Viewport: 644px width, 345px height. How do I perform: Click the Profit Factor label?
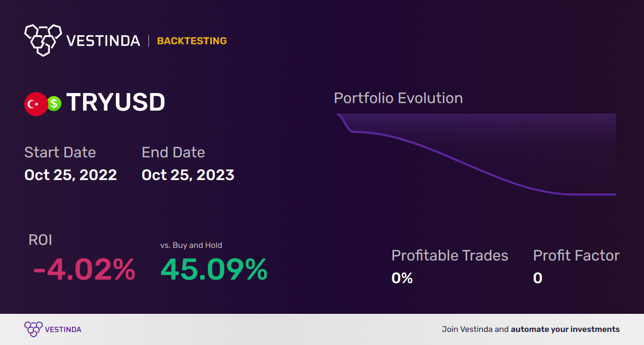point(576,255)
